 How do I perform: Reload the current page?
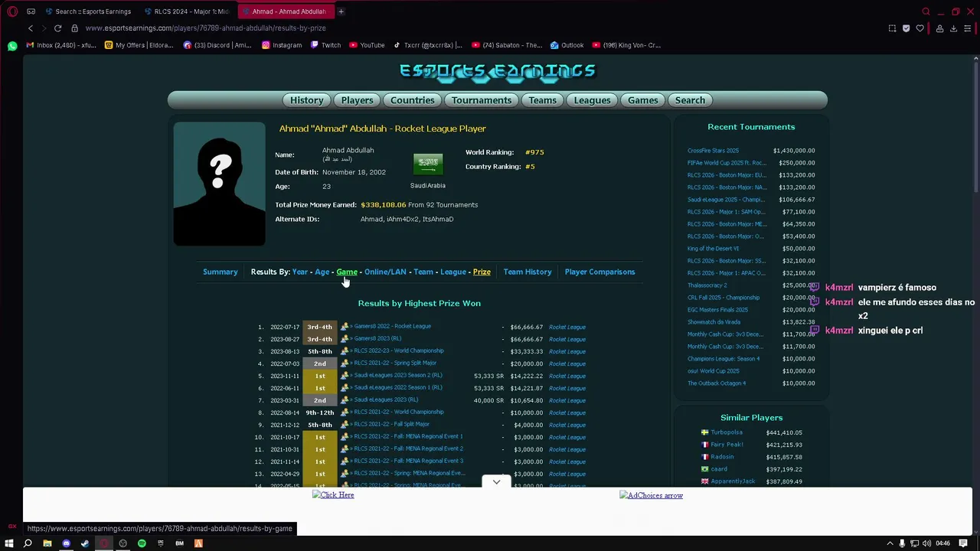pos(57,28)
